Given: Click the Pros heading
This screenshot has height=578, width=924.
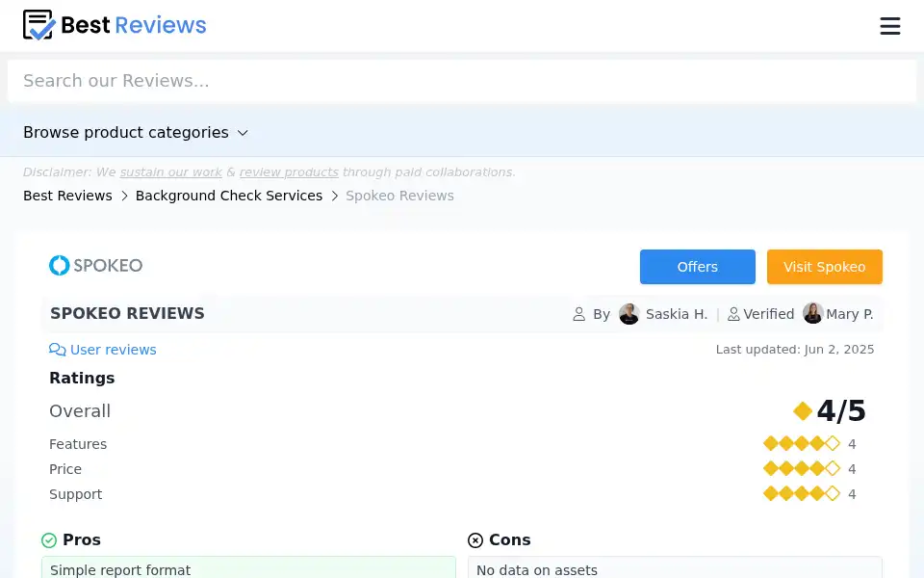Looking at the screenshot, I should [81, 539].
